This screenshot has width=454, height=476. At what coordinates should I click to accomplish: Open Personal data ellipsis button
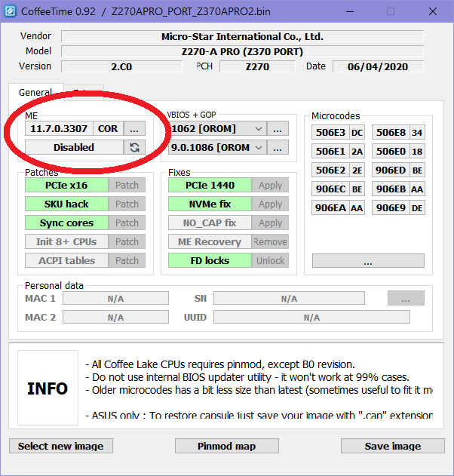[406, 298]
